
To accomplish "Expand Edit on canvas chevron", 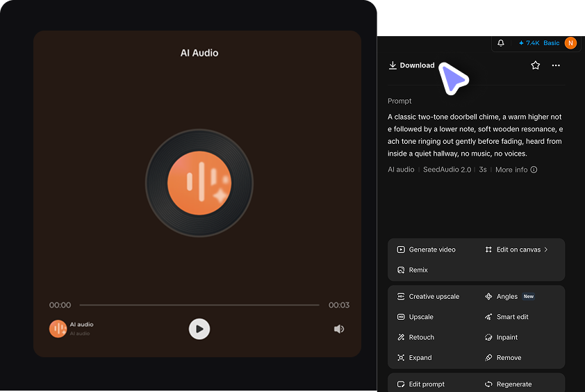I will [x=546, y=250].
